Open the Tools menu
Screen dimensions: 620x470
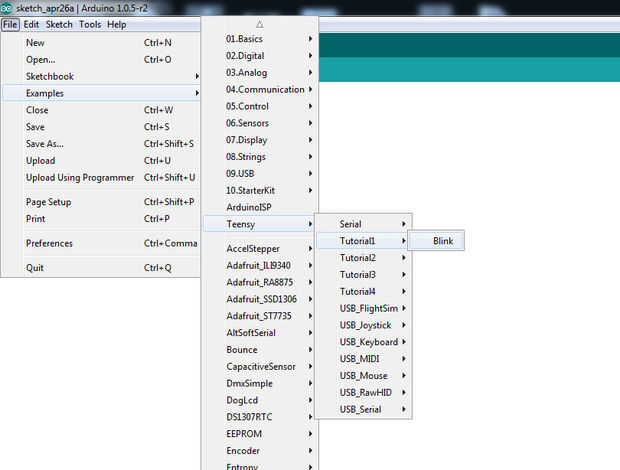(90, 25)
